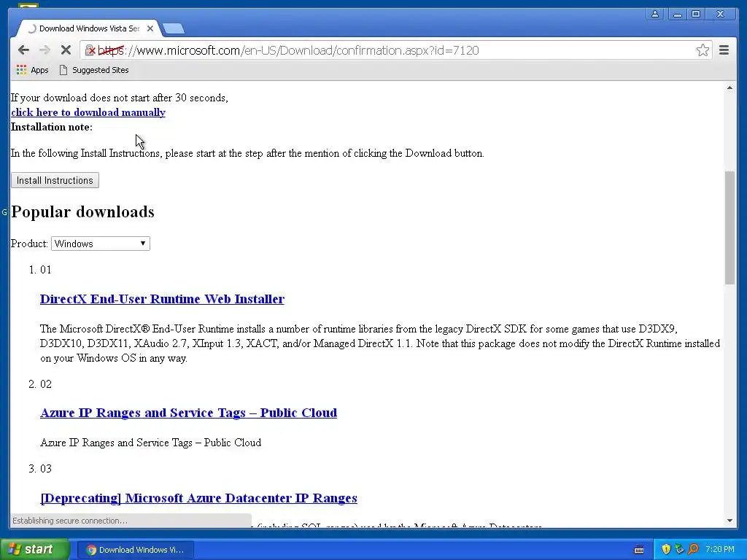Expand the Product Windows dropdown
747x560 pixels.
[x=101, y=244]
